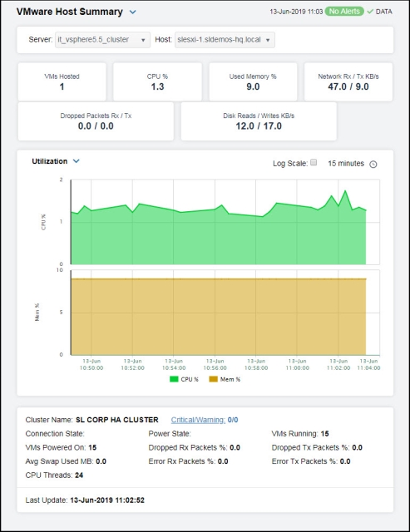This screenshot has height=532, width=410.
Task: Click the Dropped Tx Packets %: 0.0 entry
Action: click(317, 447)
